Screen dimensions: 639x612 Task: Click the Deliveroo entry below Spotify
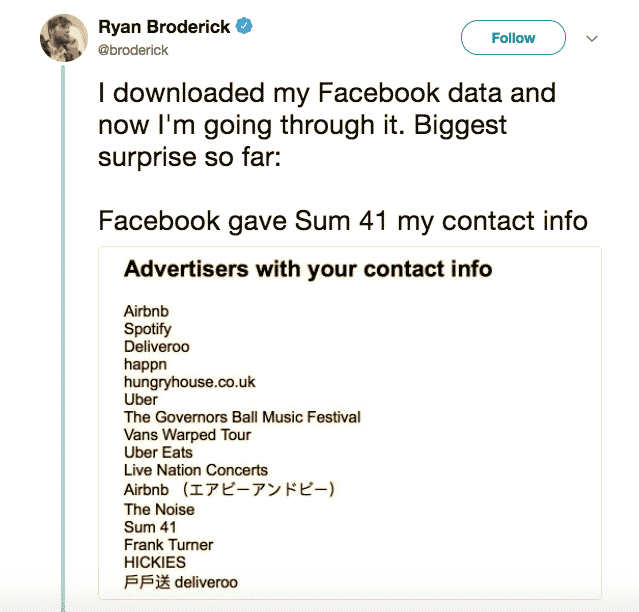coord(156,347)
